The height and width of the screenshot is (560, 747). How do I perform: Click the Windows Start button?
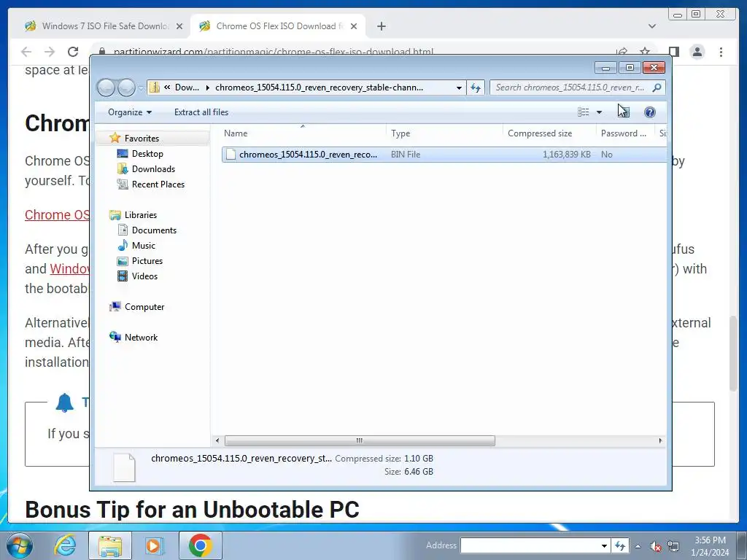[19, 545]
